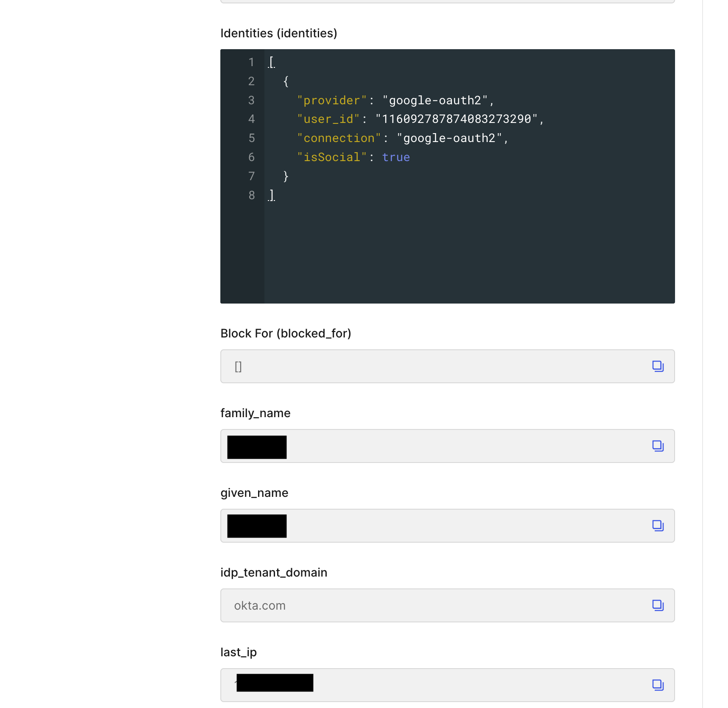Click the "google-oauth2" provider value
Screen dimensions: 728x708
point(435,100)
